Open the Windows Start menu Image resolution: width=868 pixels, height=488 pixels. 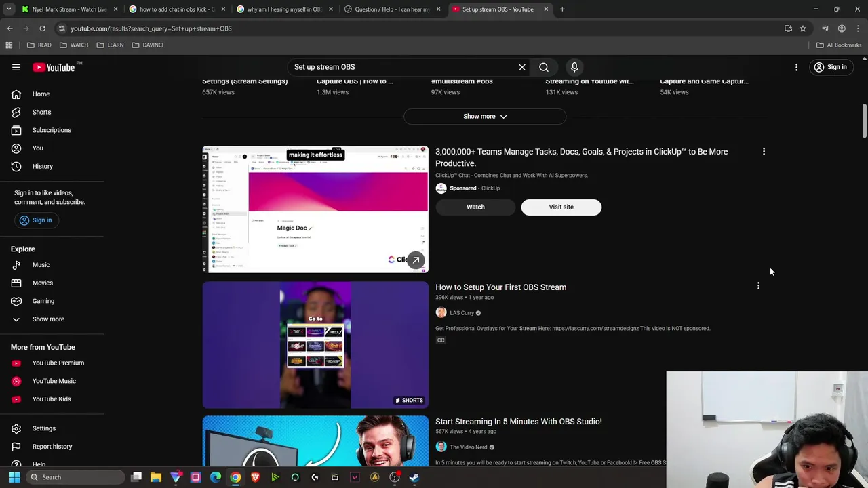point(14,477)
